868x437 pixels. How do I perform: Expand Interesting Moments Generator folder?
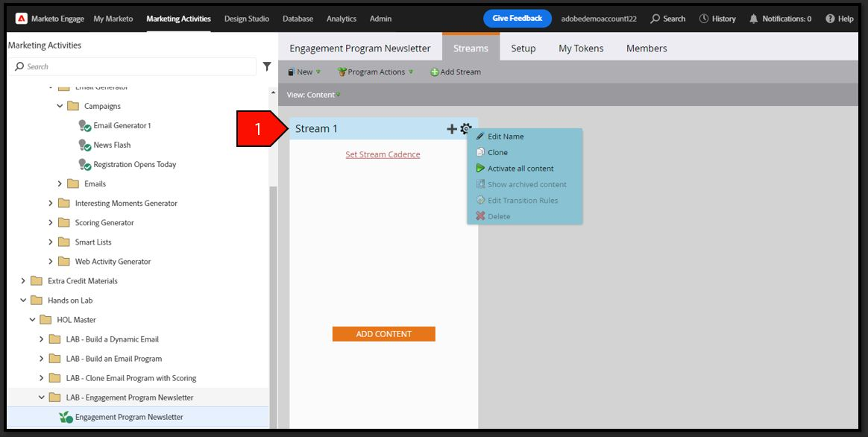coord(51,204)
